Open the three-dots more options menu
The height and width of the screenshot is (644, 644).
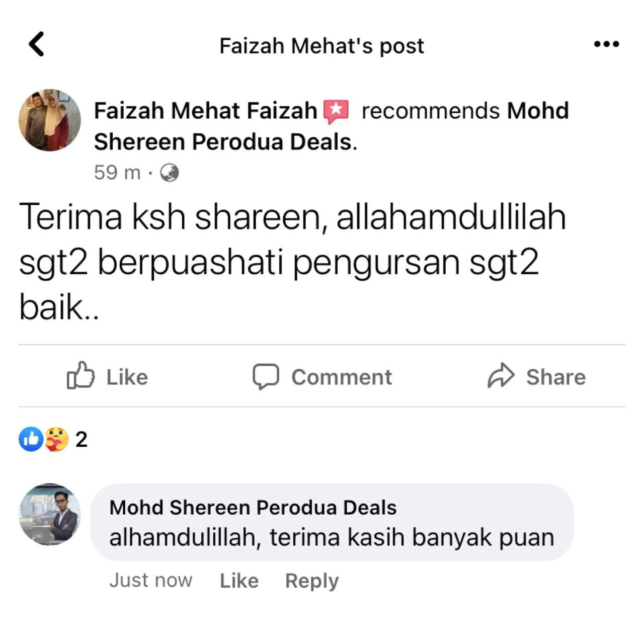point(606,44)
